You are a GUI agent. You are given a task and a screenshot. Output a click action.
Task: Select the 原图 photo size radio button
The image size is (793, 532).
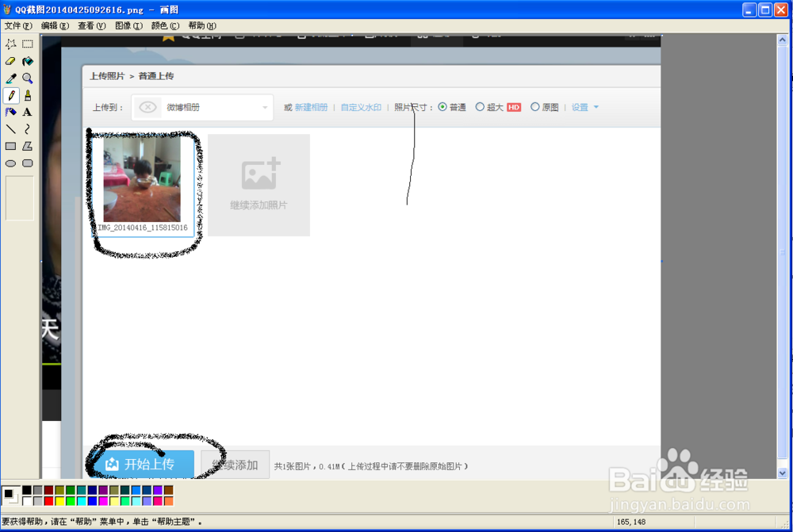tap(535, 107)
